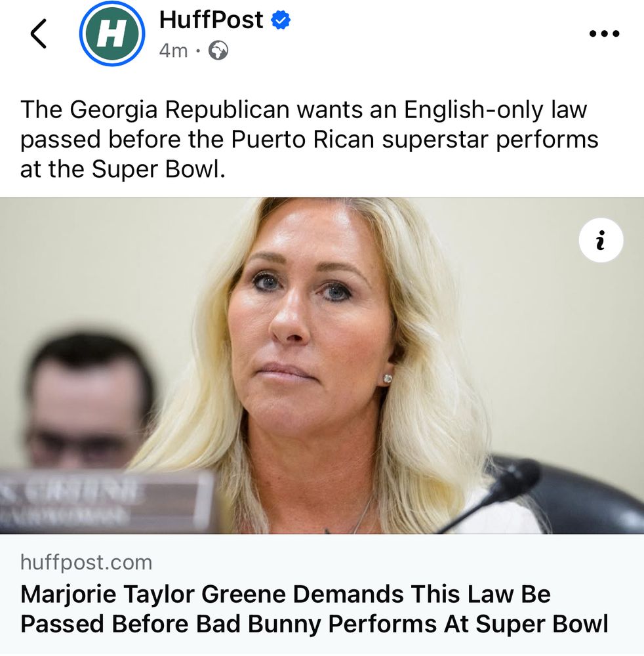The image size is (644, 656).
Task: Tap the post caption about English-only law
Action: 310,139
